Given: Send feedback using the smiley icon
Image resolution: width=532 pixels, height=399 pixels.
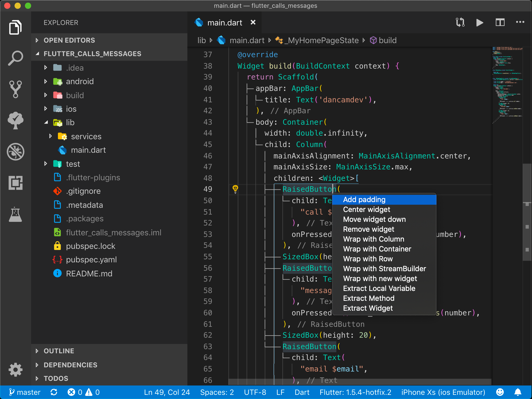Looking at the screenshot, I should pos(500,392).
